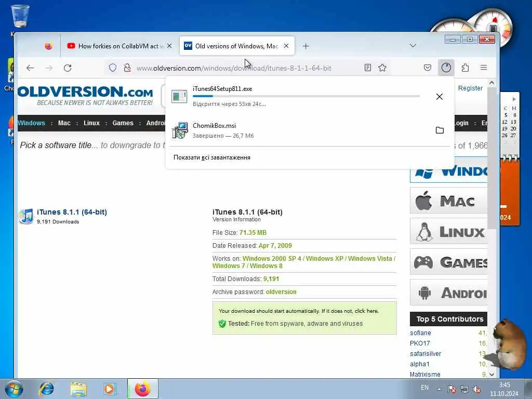The image size is (532, 399).
Task: Click the green Tested shield icon
Action: pos(222,324)
